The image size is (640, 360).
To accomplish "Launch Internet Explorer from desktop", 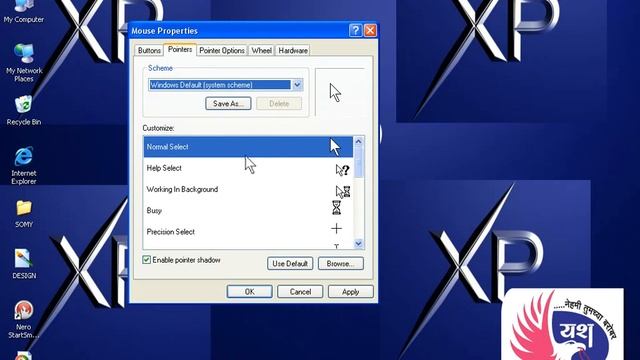I will (x=24, y=165).
